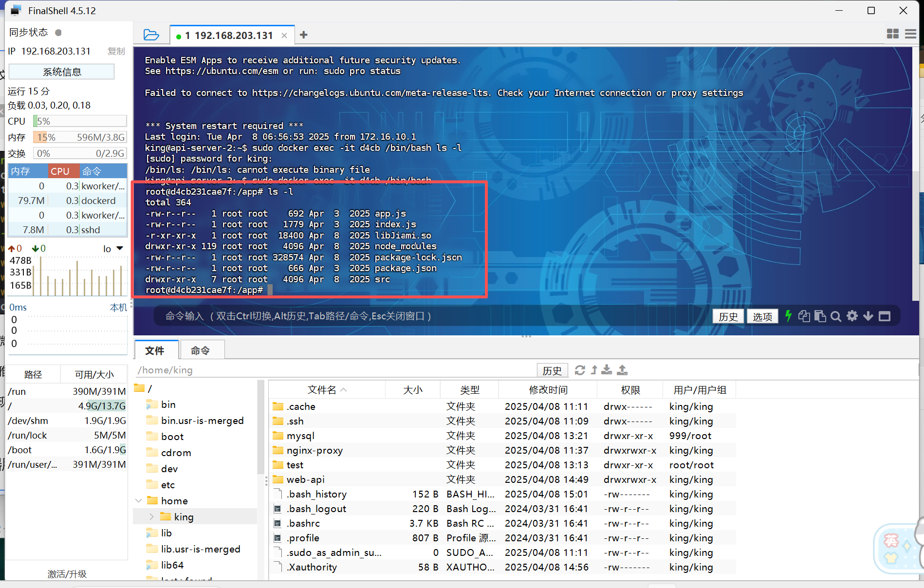924x588 pixels.
Task: Search terminal output with magnifier icon
Action: point(836,316)
